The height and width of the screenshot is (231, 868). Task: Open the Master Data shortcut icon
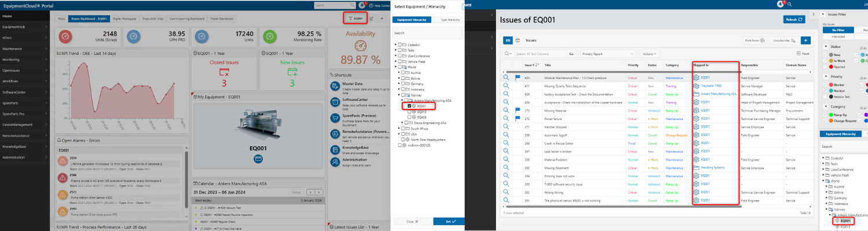coord(334,86)
